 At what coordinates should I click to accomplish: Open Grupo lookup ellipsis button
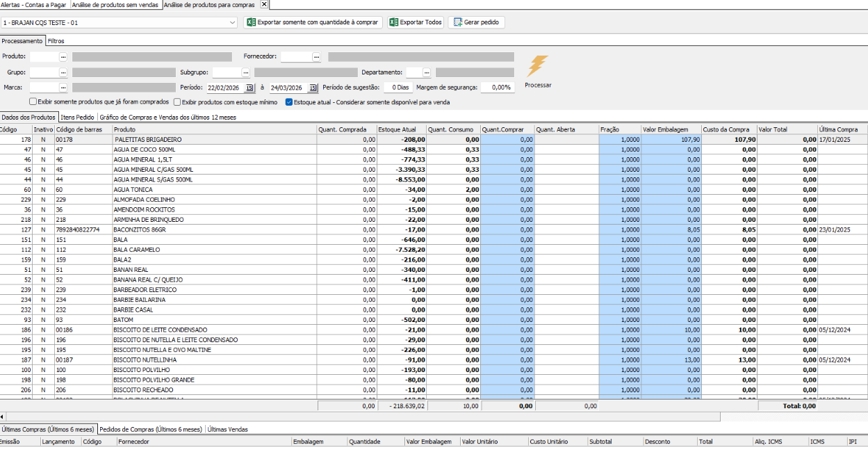63,72
